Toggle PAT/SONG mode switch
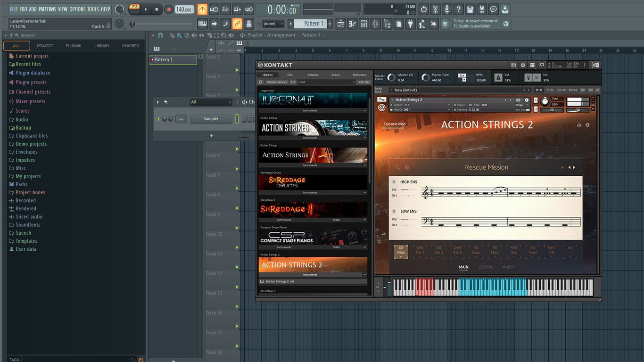This screenshot has height=362, width=644. pos(134,9)
